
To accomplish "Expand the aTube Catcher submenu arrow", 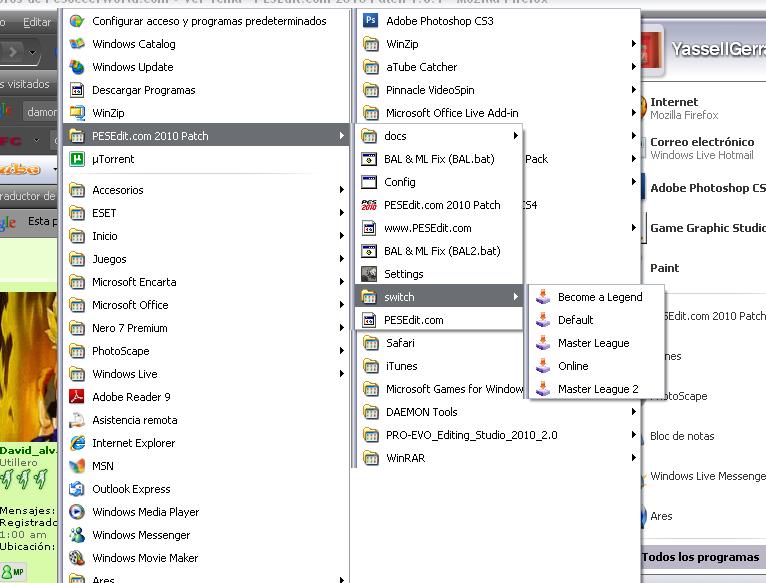I will click(x=634, y=66).
